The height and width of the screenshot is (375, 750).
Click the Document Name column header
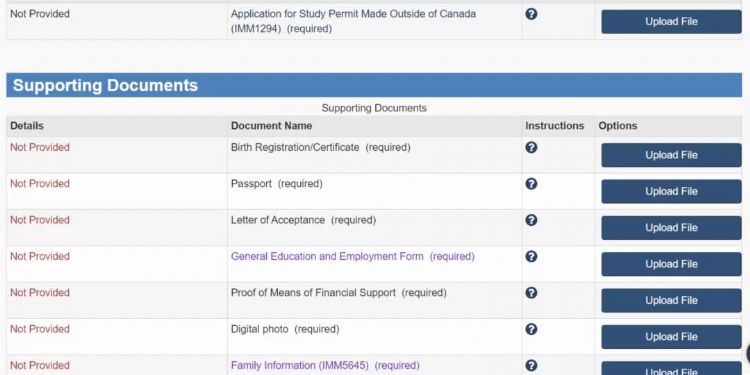[x=271, y=126]
